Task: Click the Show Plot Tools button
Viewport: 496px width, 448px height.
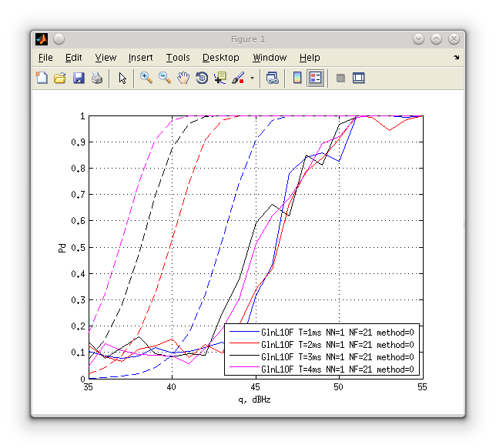Action: [358, 78]
